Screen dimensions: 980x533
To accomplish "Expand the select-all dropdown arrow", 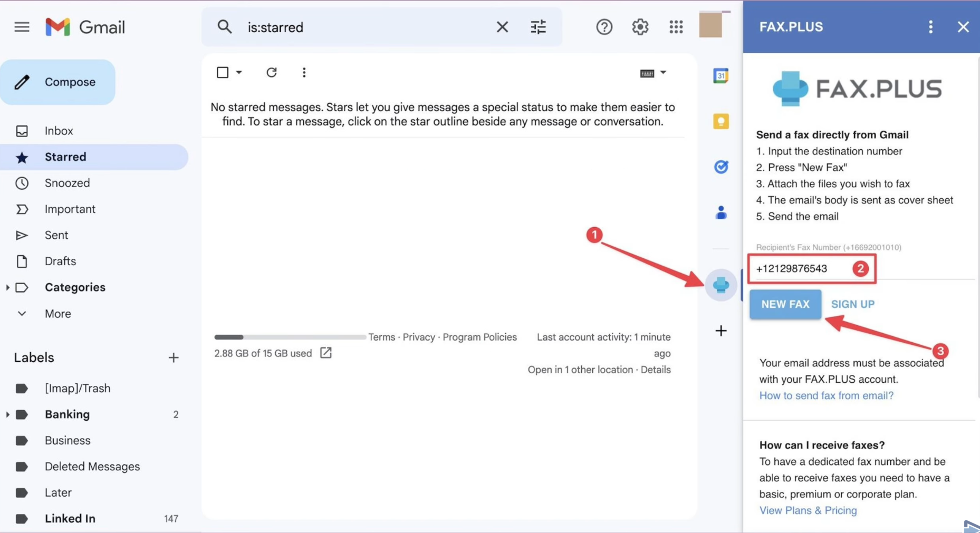I will tap(239, 72).
